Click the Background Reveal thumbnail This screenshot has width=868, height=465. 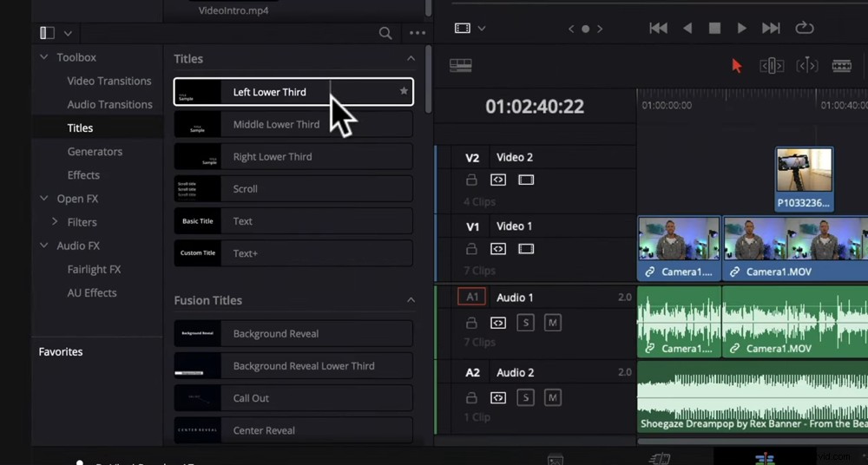pyautogui.click(x=197, y=334)
